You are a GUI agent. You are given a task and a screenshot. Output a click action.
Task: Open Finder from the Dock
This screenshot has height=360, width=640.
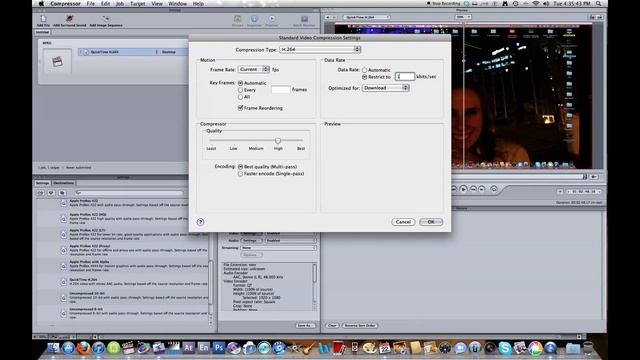53,348
